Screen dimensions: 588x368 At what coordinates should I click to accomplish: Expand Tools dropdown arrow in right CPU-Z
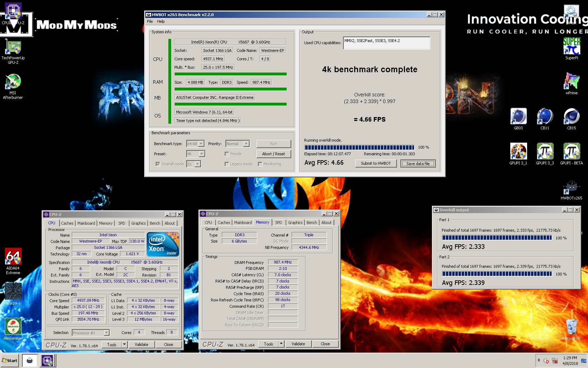click(281, 344)
